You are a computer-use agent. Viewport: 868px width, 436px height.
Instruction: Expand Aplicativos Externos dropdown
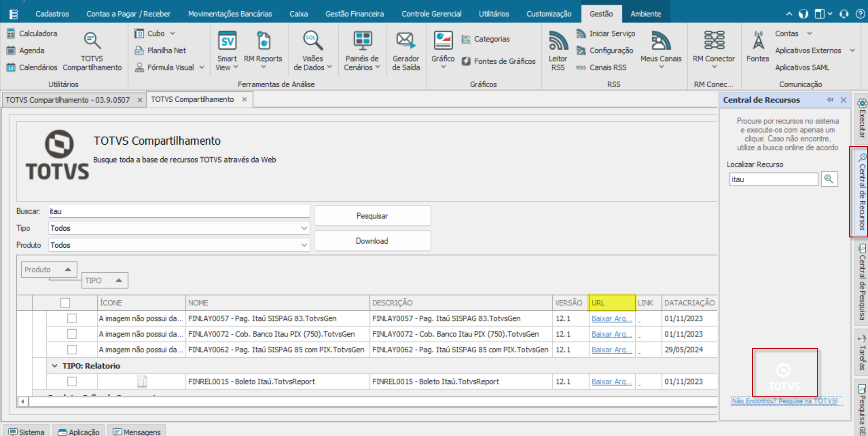tap(852, 50)
